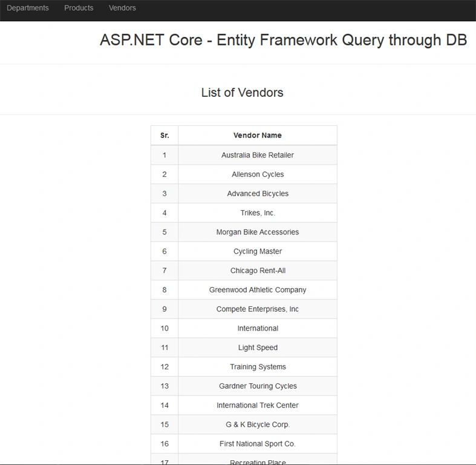Click serial number 2 cell
Viewport: 476px width, 465px height.
pyautogui.click(x=165, y=174)
